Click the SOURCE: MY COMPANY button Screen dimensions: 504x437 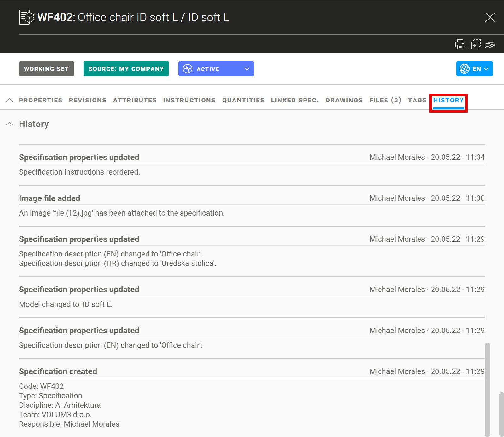126,69
